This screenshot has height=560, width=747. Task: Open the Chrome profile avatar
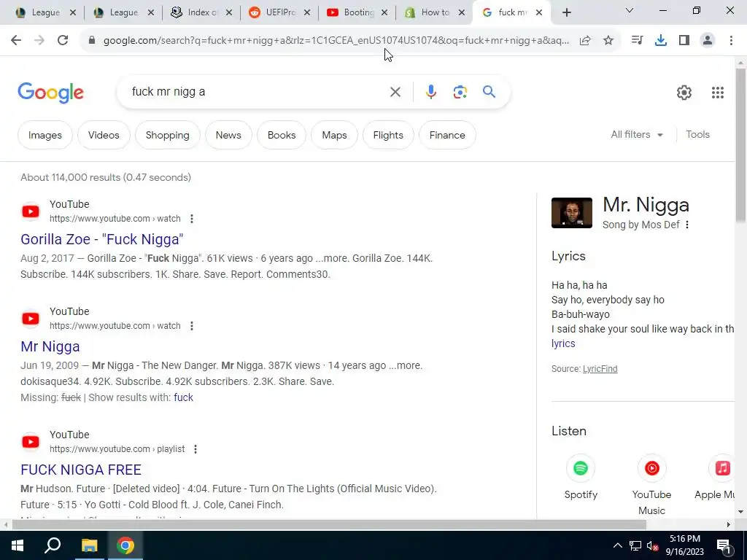tap(708, 41)
